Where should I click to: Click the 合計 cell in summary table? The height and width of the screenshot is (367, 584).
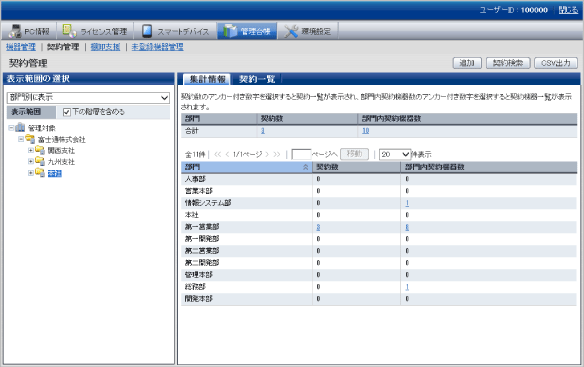pos(192,131)
